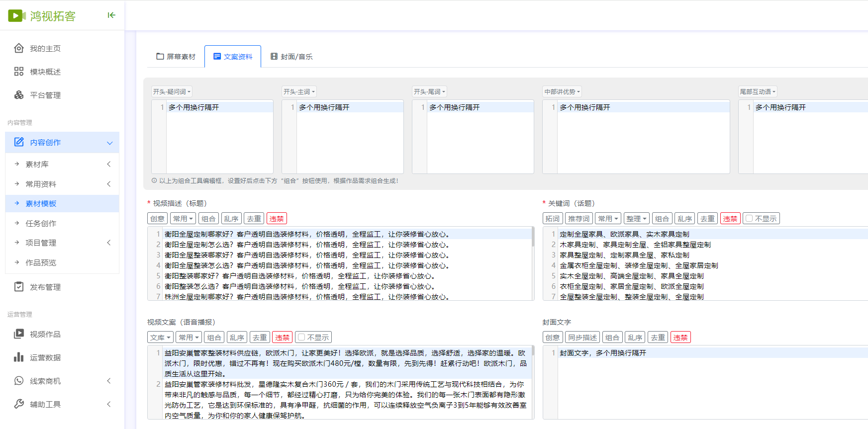The width and height of the screenshot is (868, 429).
Task: Open 常用 dropdown under 视频描述
Action: click(183, 219)
